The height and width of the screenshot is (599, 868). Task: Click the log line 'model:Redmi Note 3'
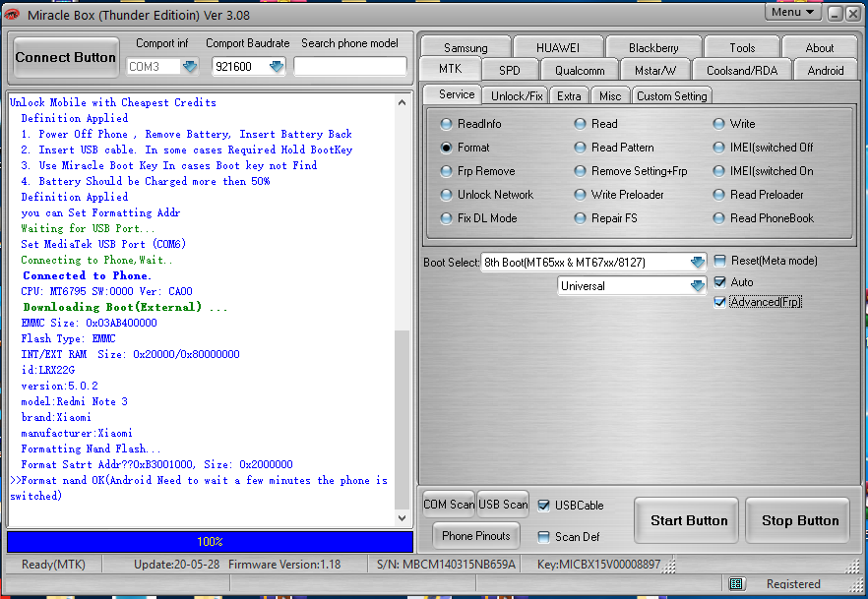[x=74, y=401]
